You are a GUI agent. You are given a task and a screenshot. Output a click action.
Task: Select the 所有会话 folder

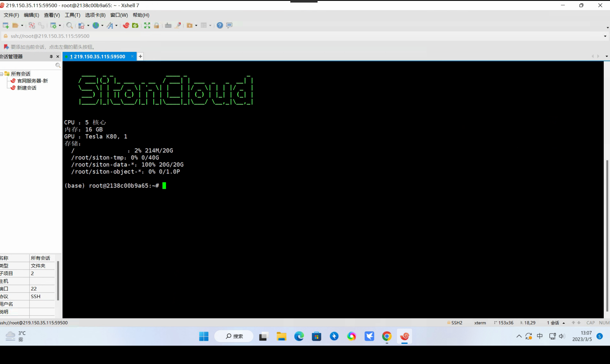[x=20, y=74]
